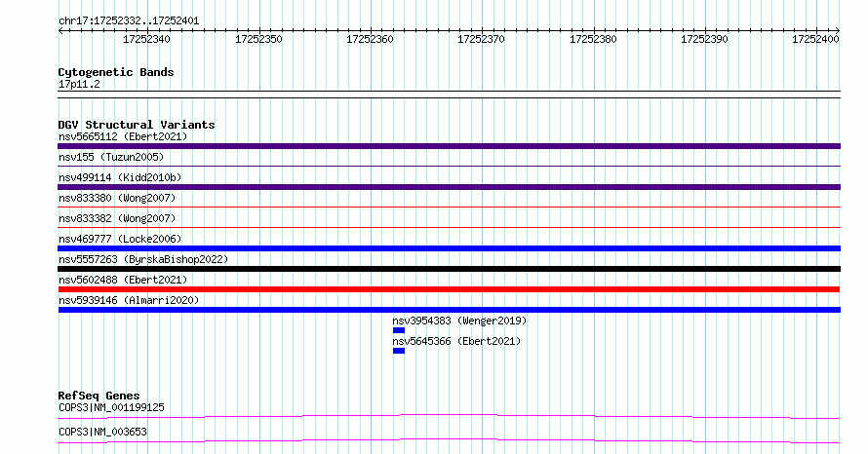Screen dimensions: 868x454
Task: Select the thin purple line of nsv155
Action: click(449, 166)
